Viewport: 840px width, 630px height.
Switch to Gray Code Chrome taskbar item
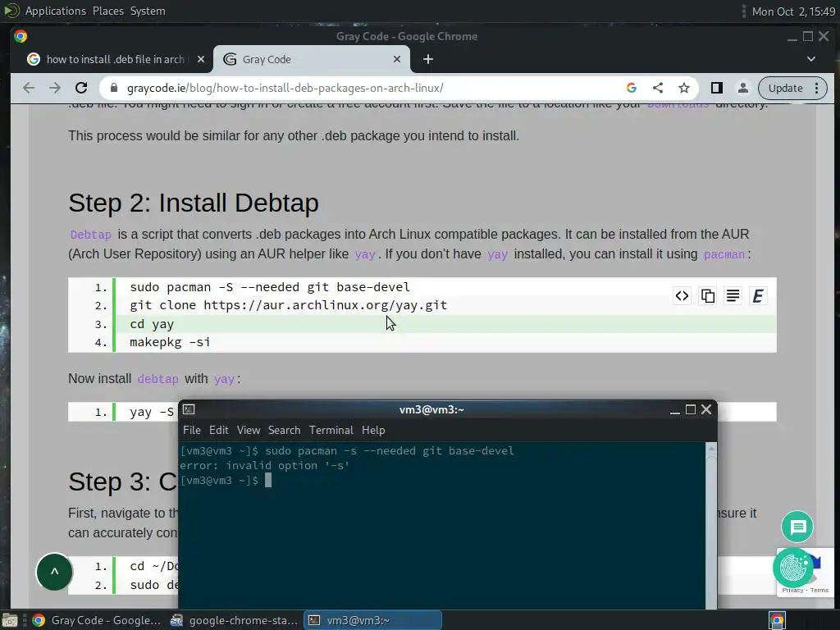click(97, 620)
